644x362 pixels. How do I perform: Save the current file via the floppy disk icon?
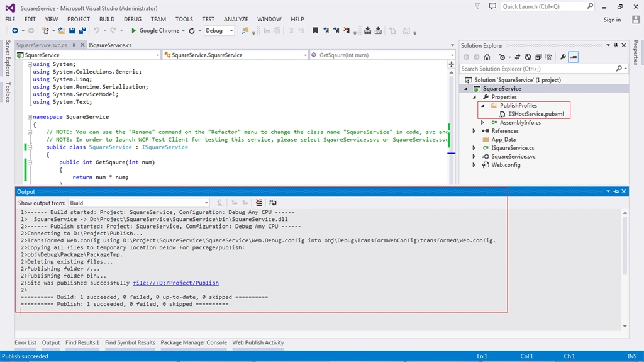coord(72,31)
